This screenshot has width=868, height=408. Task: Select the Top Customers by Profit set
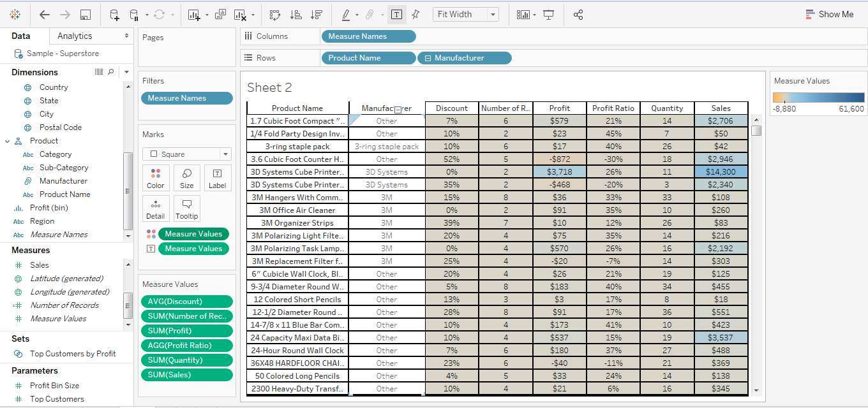pyautogui.click(x=73, y=354)
